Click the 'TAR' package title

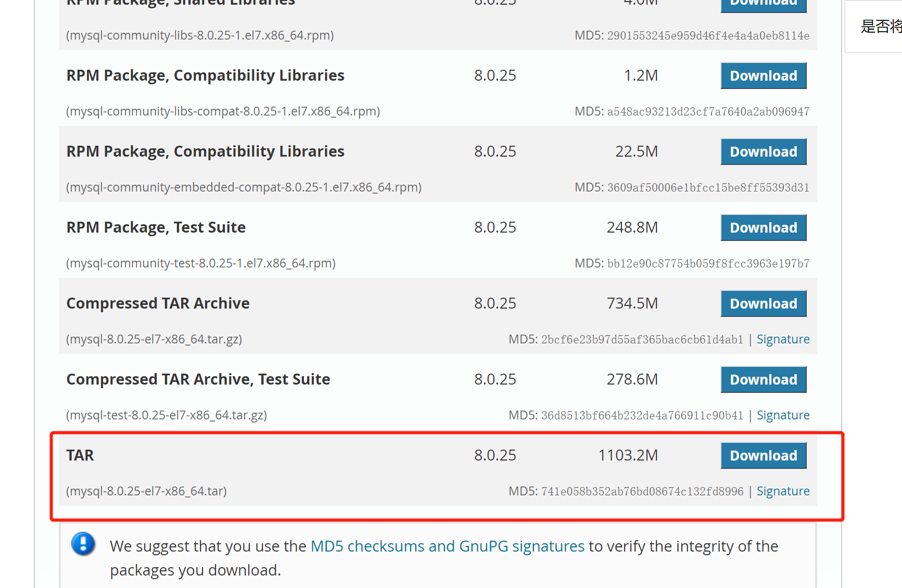click(80, 455)
